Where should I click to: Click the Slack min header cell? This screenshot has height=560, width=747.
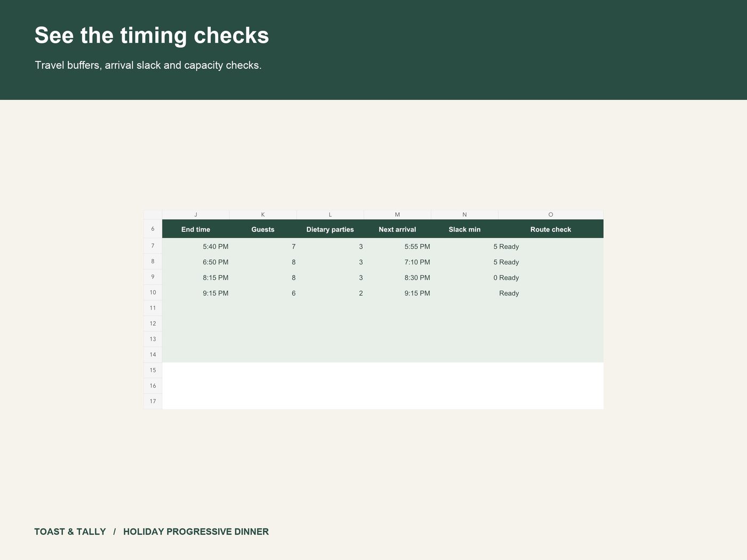pos(465,229)
